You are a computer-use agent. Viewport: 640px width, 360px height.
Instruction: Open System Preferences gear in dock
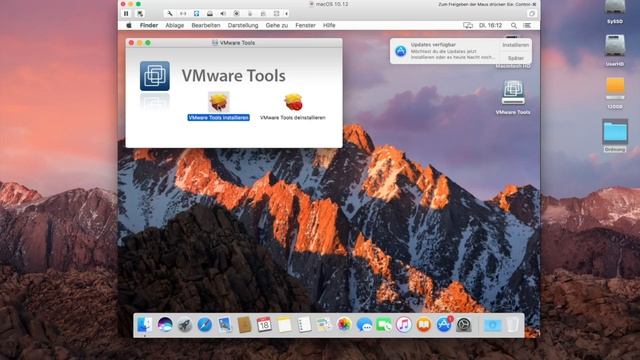click(x=464, y=325)
